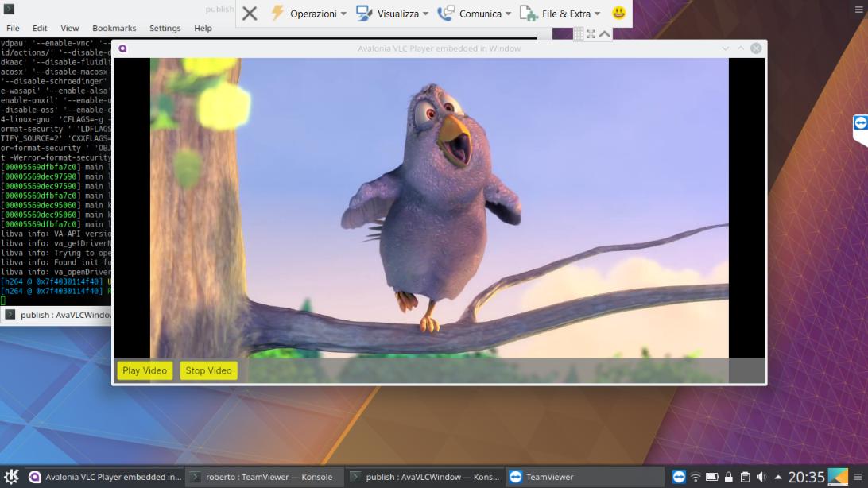This screenshot has width=868, height=488.
Task: Open the volume tray icon
Action: (761, 477)
